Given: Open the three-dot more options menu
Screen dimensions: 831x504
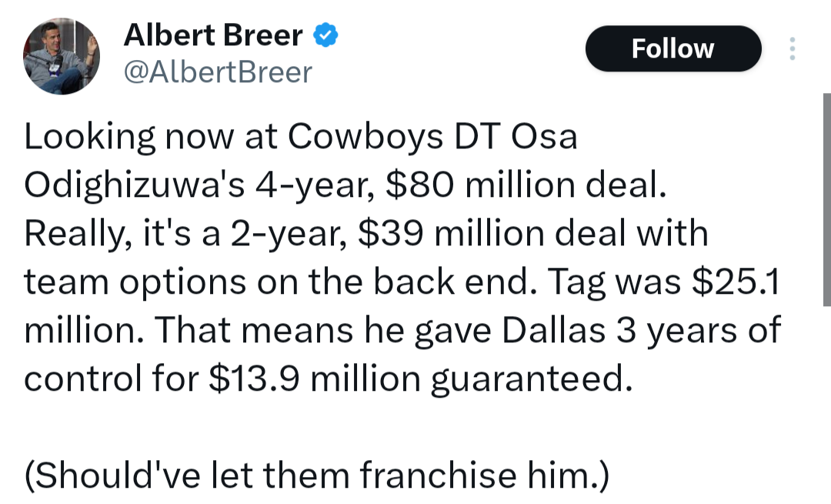Looking at the screenshot, I should click(x=792, y=48).
